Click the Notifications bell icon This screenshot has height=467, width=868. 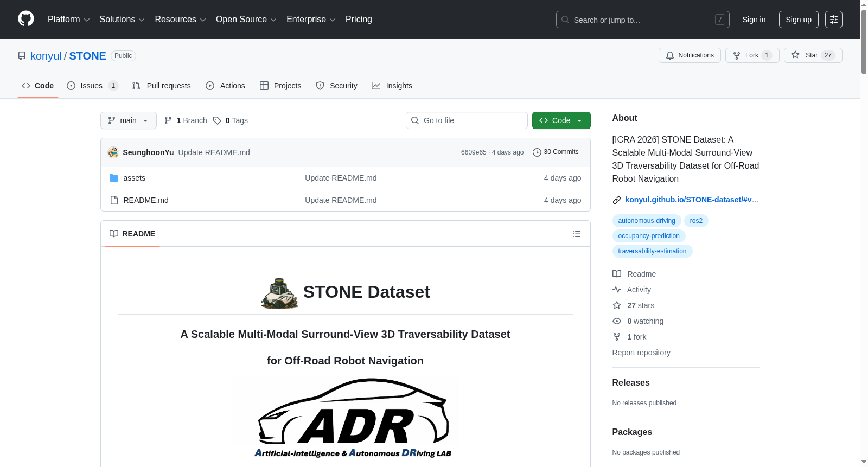pos(670,55)
